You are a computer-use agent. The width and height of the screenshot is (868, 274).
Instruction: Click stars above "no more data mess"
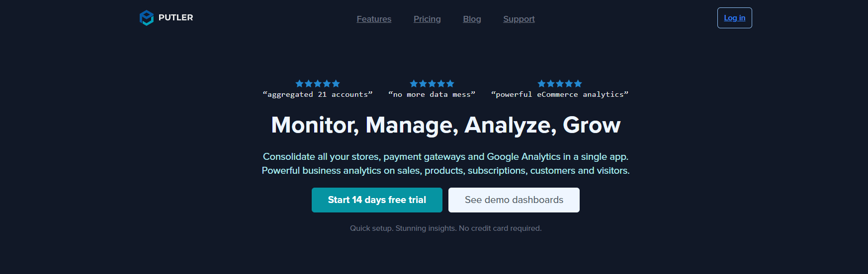(x=432, y=83)
